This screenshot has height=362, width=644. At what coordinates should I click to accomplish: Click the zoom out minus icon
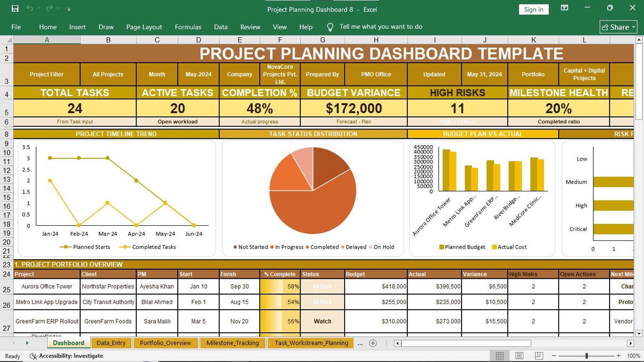pyautogui.click(x=554, y=356)
